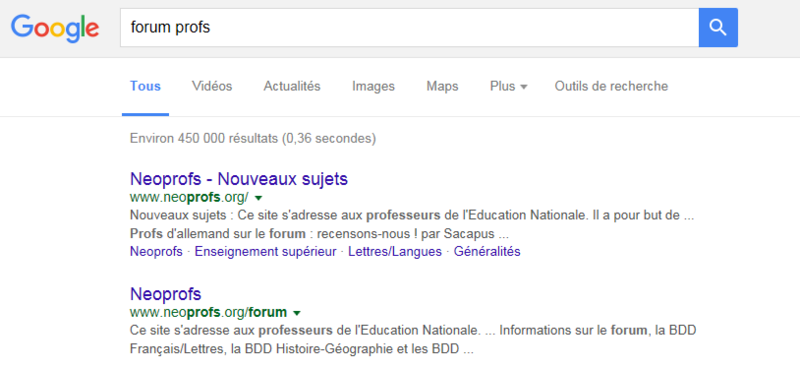Select the Tous tab
Image resolution: width=800 pixels, height=369 pixels.
tap(145, 86)
